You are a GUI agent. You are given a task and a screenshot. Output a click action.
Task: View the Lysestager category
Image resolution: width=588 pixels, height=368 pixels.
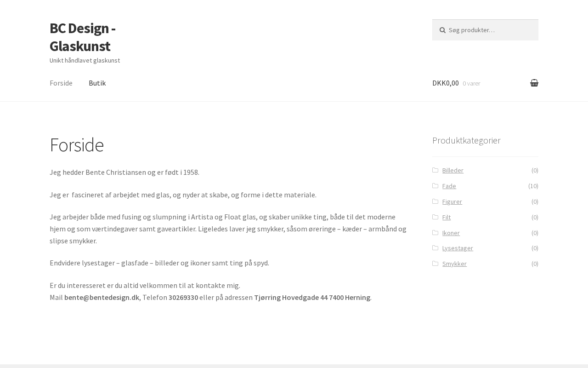458,248
